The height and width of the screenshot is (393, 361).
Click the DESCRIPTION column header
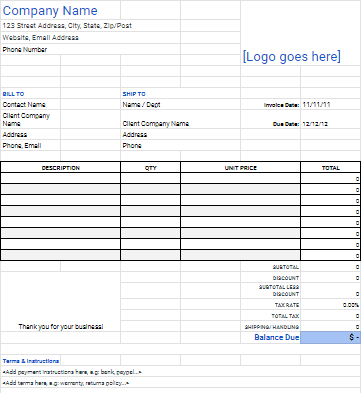(x=61, y=168)
